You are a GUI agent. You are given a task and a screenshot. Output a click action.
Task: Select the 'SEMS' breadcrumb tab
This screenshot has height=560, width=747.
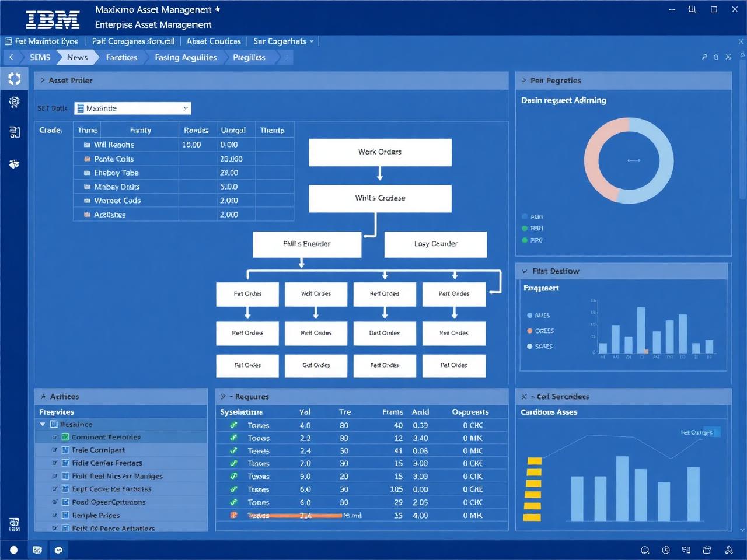(40, 57)
